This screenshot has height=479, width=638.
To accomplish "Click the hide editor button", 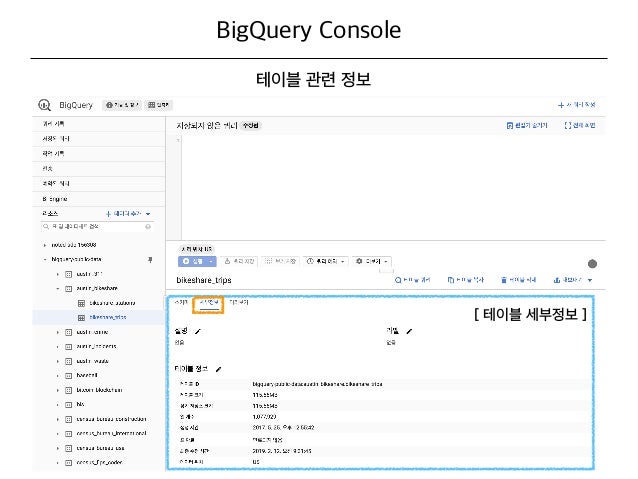I will (527, 125).
